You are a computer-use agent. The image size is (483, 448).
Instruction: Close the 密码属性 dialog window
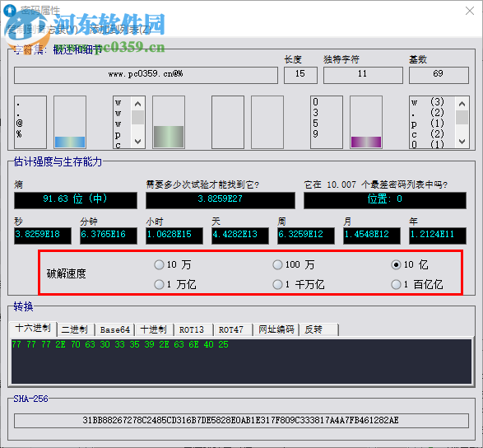pyautogui.click(x=470, y=11)
